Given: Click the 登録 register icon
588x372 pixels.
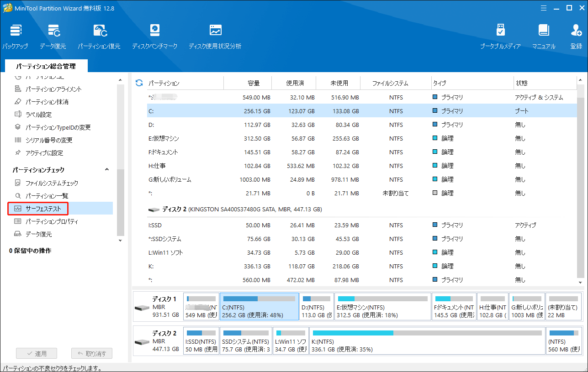Looking at the screenshot, I should 576,37.
